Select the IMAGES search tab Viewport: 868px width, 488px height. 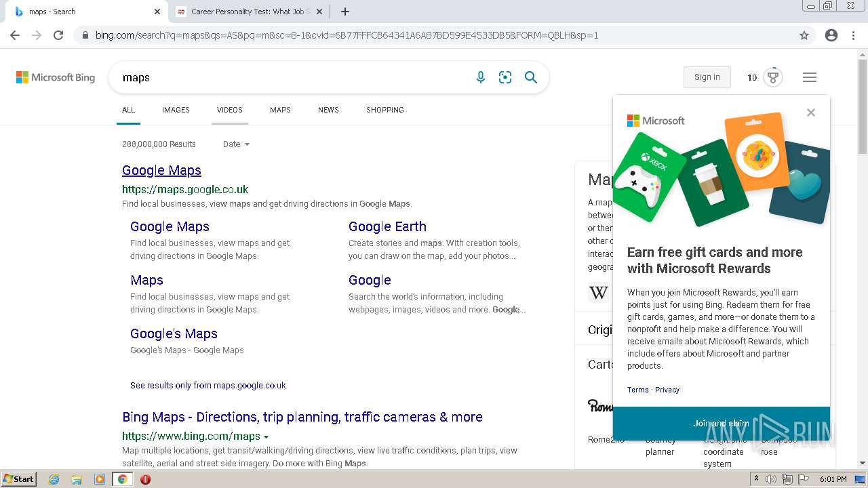(176, 110)
